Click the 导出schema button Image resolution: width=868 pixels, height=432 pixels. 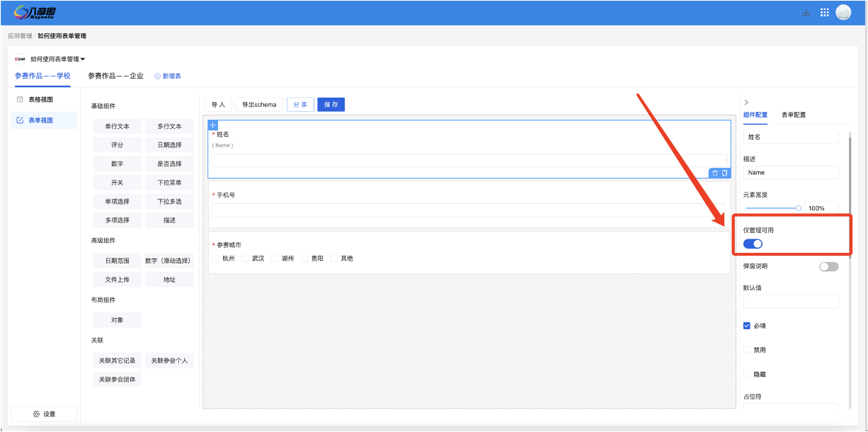[259, 105]
